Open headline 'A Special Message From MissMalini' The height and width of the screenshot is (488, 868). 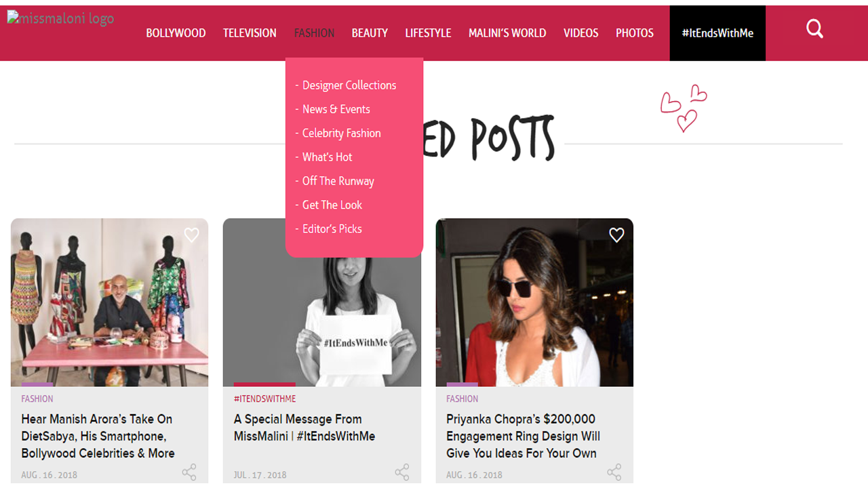(304, 428)
